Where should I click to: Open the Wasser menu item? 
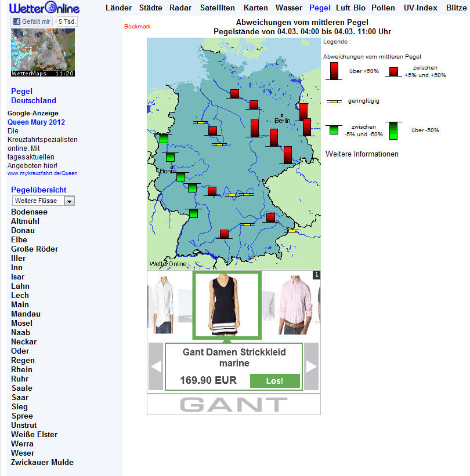(x=288, y=8)
